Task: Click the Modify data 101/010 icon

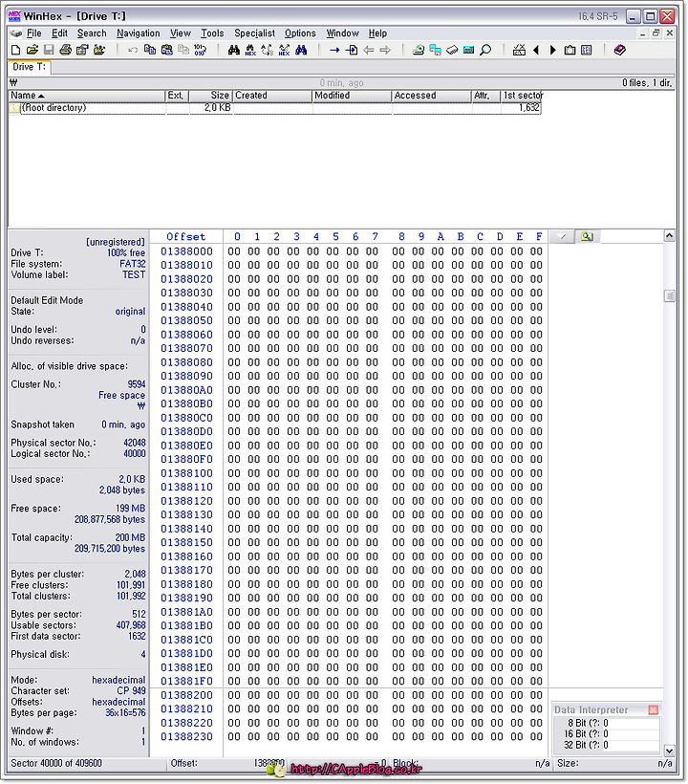Action: [200, 50]
